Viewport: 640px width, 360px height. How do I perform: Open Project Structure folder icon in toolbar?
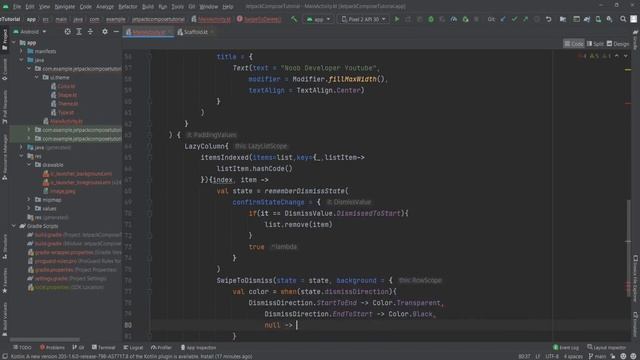[563, 19]
